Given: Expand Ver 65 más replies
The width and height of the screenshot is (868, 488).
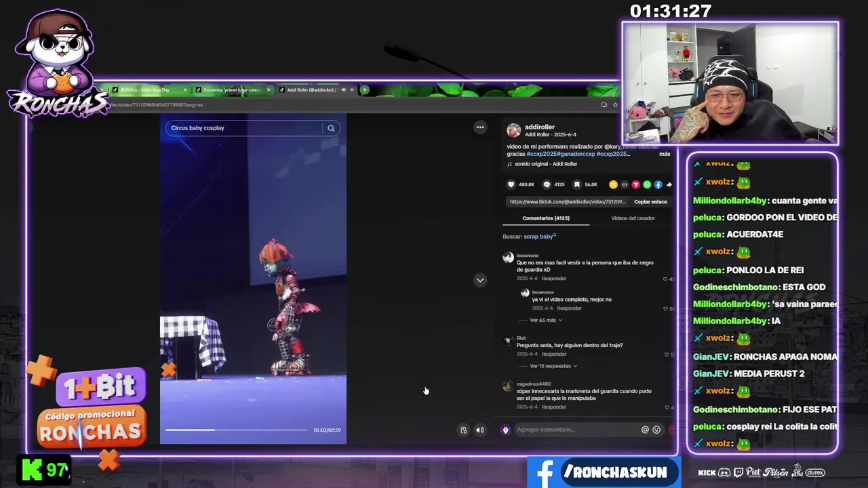Looking at the screenshot, I should pyautogui.click(x=545, y=320).
